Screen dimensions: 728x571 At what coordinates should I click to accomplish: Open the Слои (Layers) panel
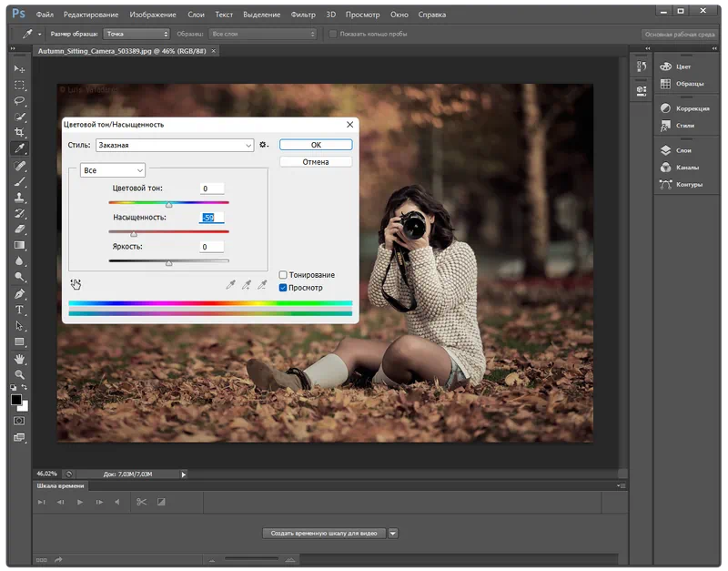684,150
